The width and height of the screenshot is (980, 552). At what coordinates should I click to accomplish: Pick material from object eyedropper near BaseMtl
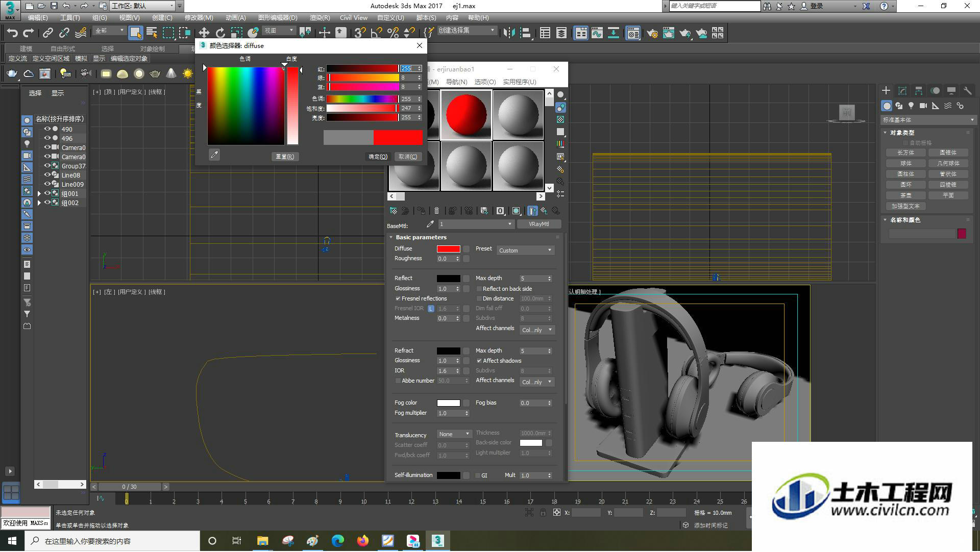pos(430,224)
